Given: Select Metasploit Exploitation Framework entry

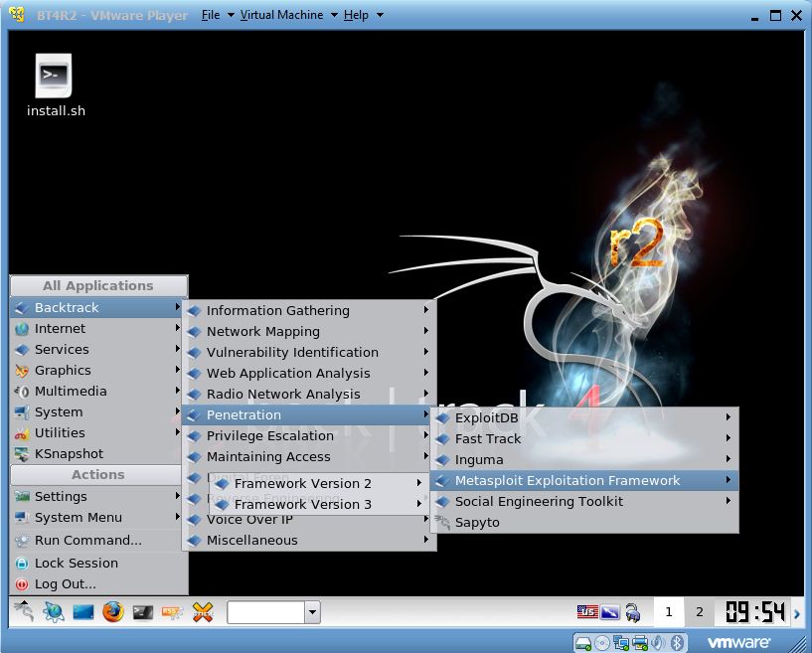Looking at the screenshot, I should (x=584, y=480).
